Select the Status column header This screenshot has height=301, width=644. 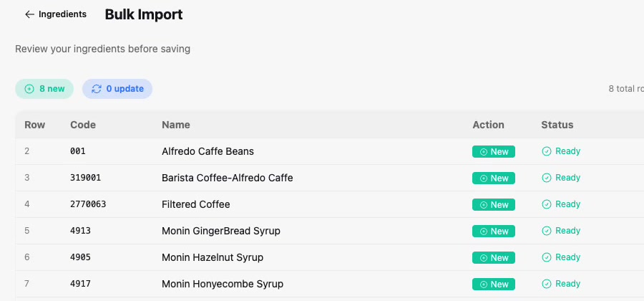pyautogui.click(x=557, y=125)
